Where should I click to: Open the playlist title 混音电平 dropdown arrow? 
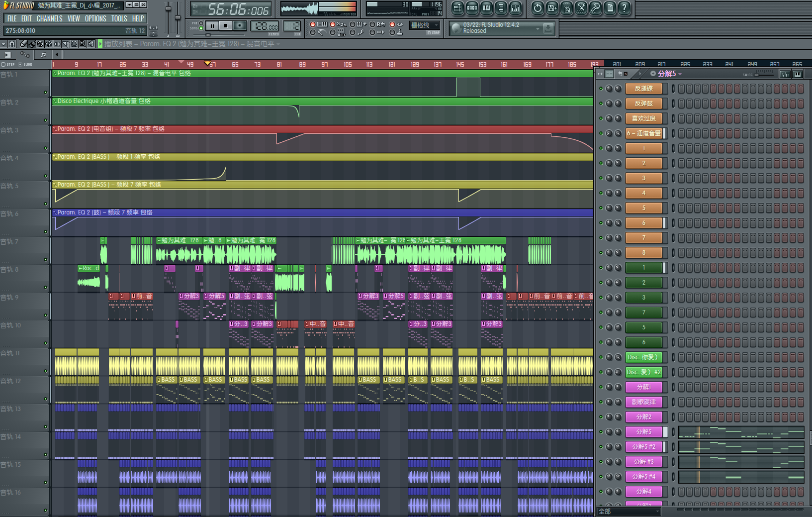coord(278,44)
